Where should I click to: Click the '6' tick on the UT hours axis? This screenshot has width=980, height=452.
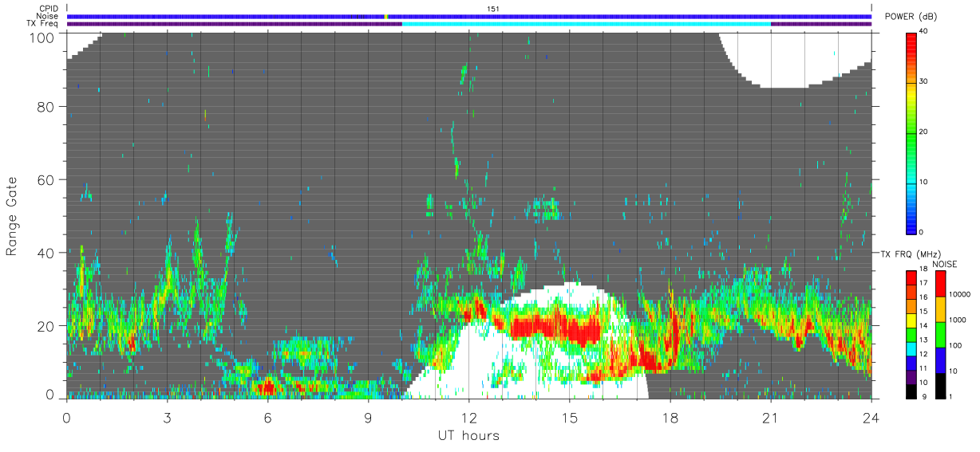[267, 417]
